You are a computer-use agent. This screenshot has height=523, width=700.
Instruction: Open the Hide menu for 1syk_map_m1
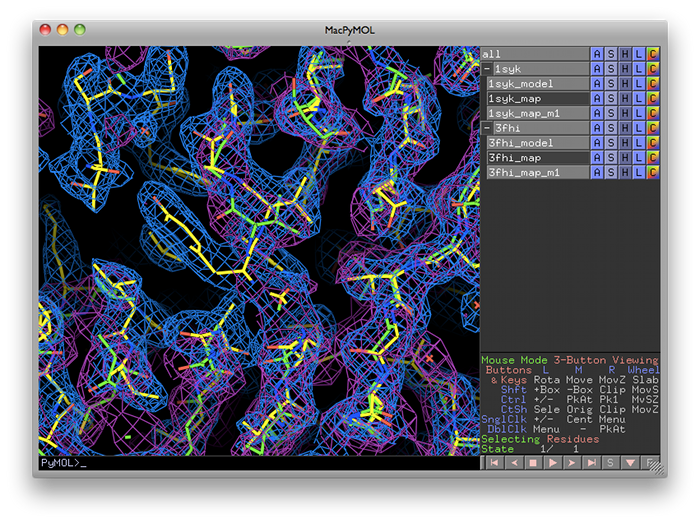click(x=625, y=114)
